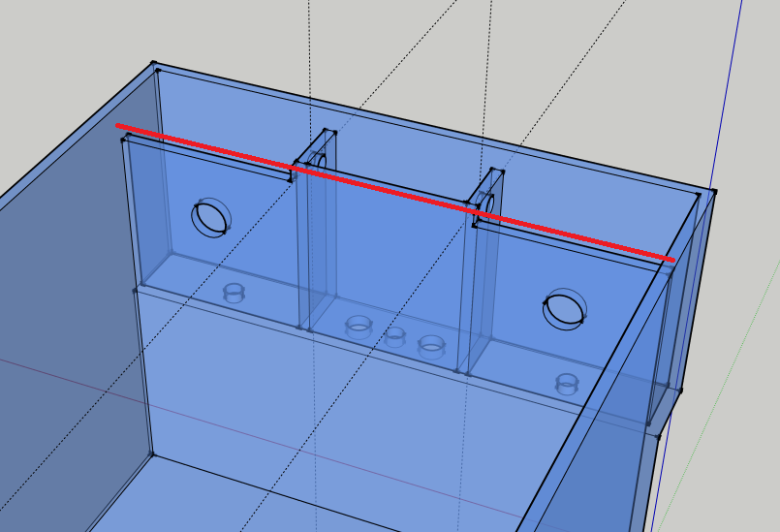The width and height of the screenshot is (780, 532).
Task: Select the large circular hole on the left front panel
Action: click(211, 217)
